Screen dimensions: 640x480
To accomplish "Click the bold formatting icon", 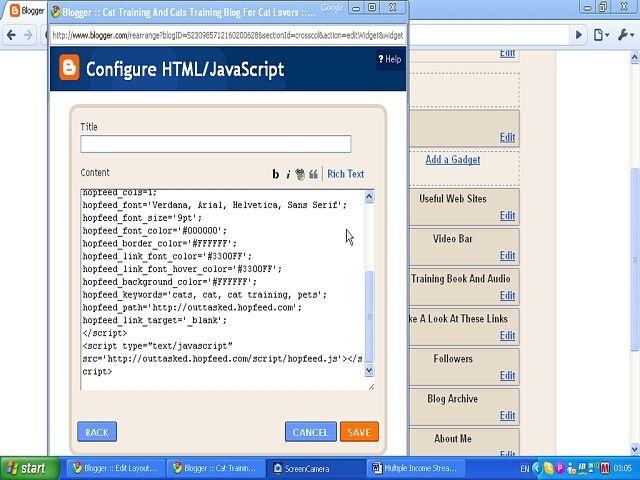I will (276, 174).
